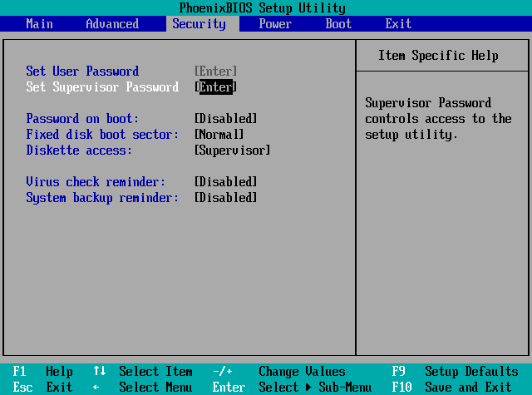The image size is (532, 395).
Task: Click F1 key hint in footer
Action: click(19, 371)
